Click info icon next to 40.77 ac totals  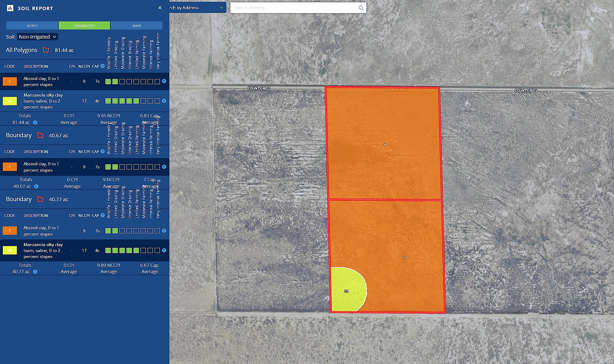35,272
